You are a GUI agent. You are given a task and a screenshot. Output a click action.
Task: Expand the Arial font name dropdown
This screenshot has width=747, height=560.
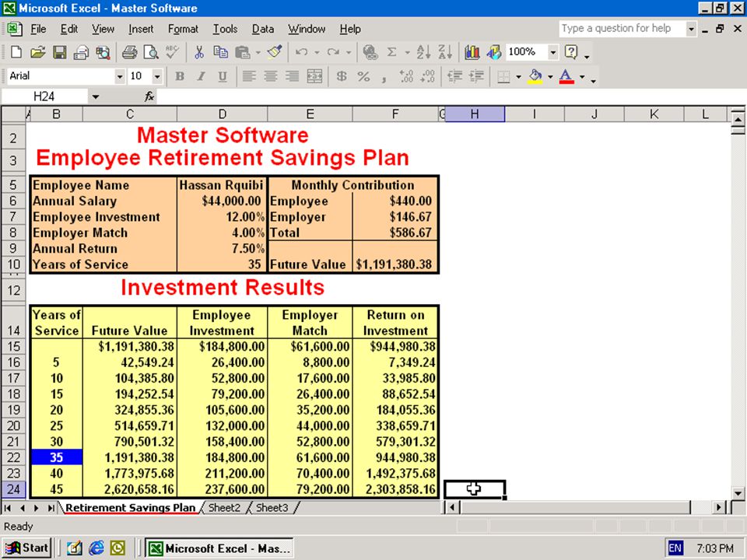pos(120,76)
